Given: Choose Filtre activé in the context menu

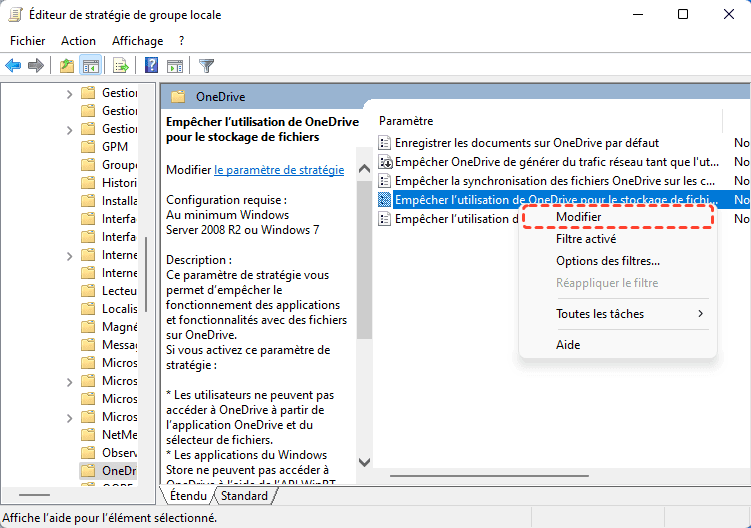Looking at the screenshot, I should tap(618, 239).
